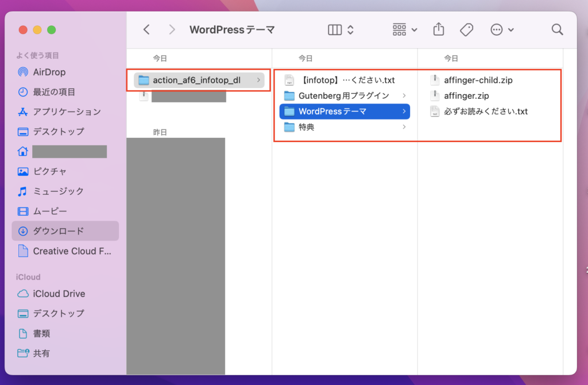Open 最近の項目 in the sidebar
This screenshot has width=588, height=385.
65,92
